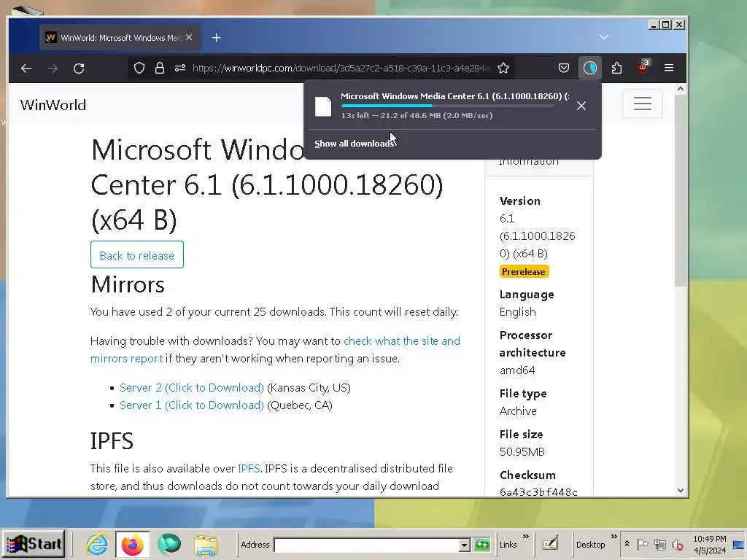Click the taskbar clock 10:49 PM
The width and height of the screenshot is (747, 560).
click(x=709, y=544)
